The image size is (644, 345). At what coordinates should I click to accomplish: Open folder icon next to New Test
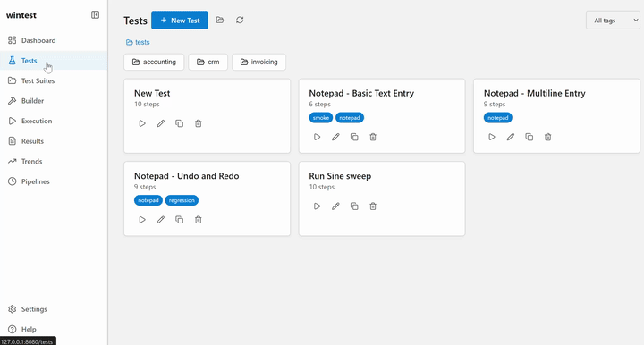(220, 20)
